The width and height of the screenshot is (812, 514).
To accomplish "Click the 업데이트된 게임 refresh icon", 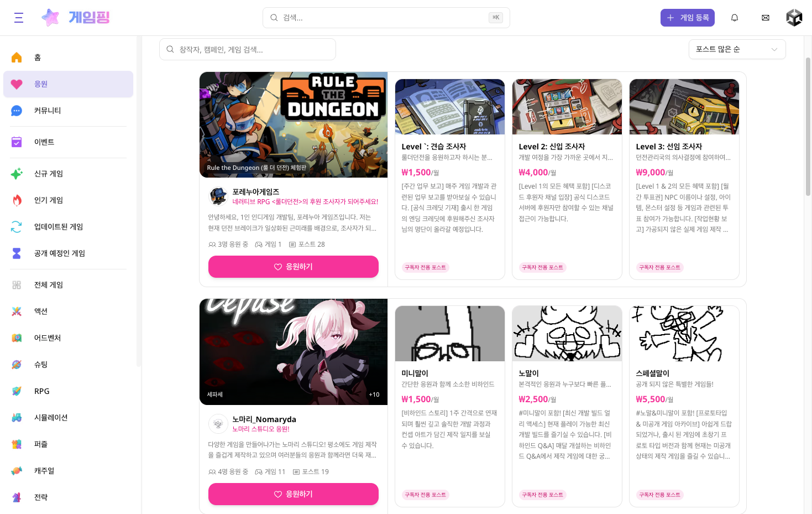I will (x=17, y=226).
